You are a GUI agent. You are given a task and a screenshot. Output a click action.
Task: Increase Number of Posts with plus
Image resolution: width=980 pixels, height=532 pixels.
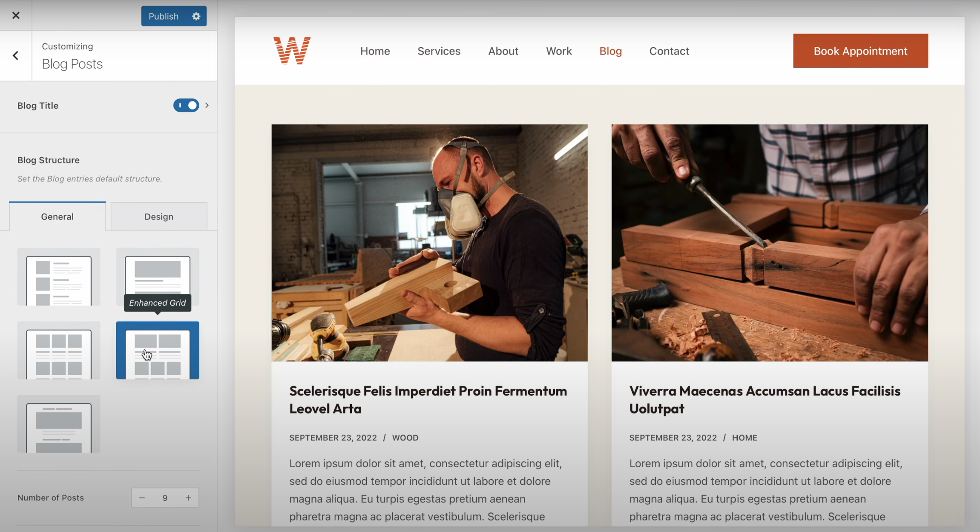coord(188,498)
